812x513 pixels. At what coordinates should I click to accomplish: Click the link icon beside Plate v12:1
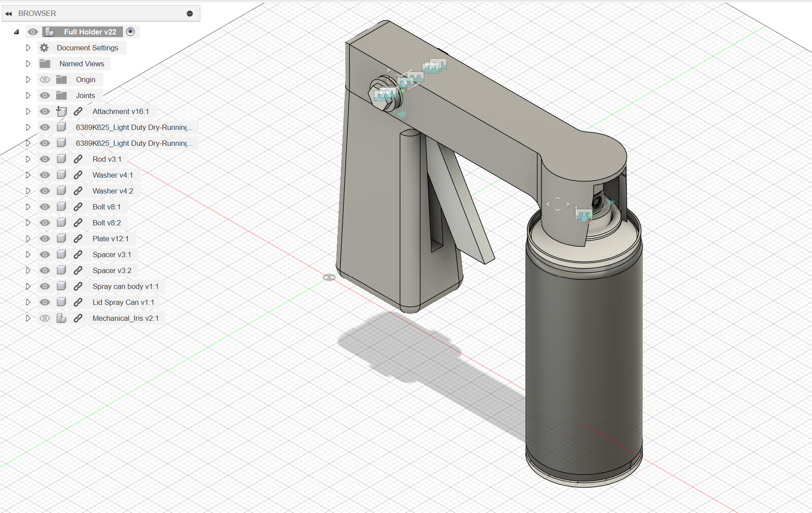[78, 239]
